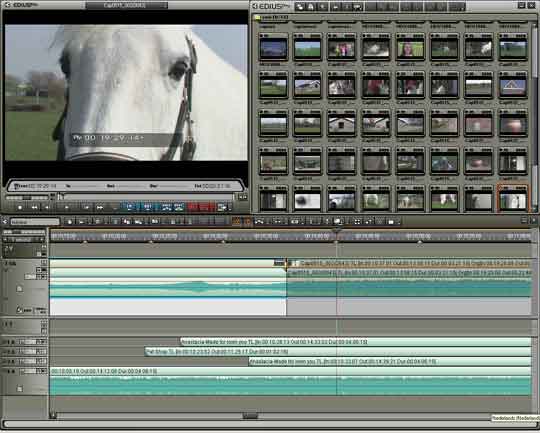Toggle the audio mute on 1A track
540x433 pixels.
point(43,342)
